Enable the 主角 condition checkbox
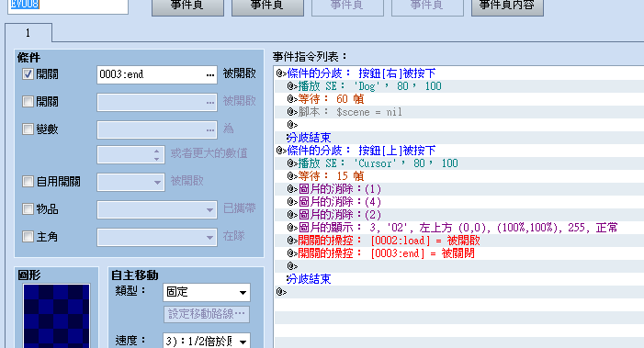 coord(28,236)
